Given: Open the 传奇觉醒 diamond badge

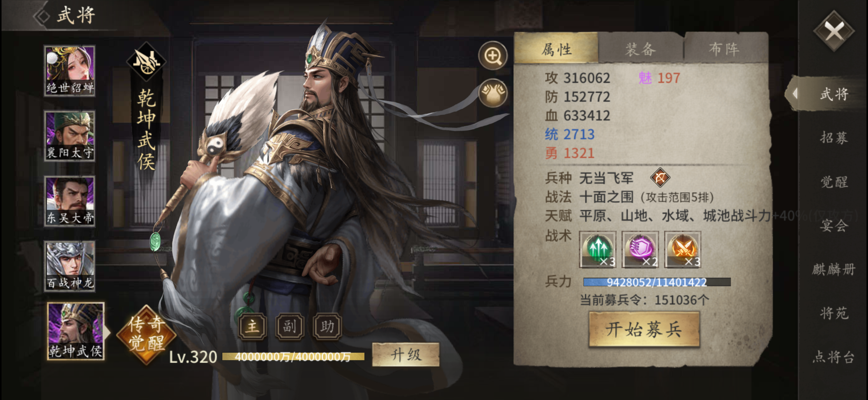Looking at the screenshot, I should 146,334.
